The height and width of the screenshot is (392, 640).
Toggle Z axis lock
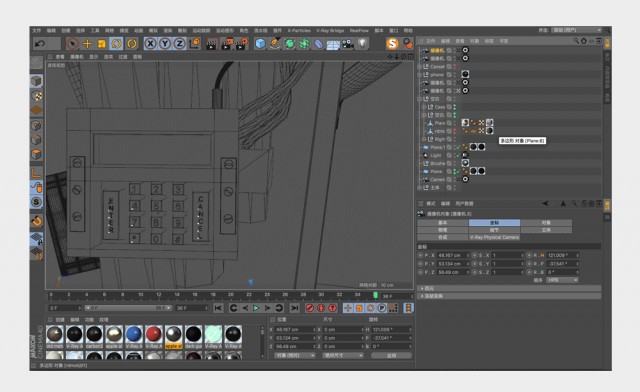pos(180,43)
